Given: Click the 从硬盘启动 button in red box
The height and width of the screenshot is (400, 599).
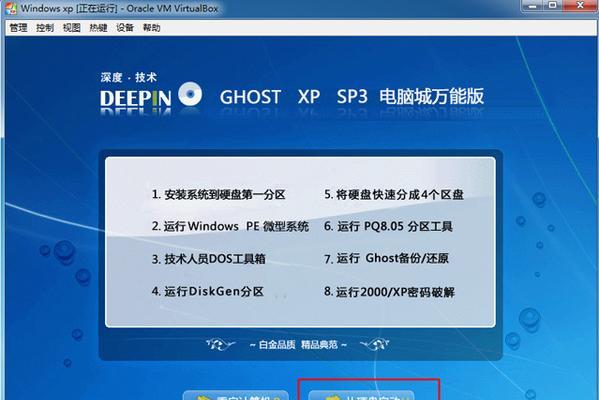Looking at the screenshot, I should 361,395.
